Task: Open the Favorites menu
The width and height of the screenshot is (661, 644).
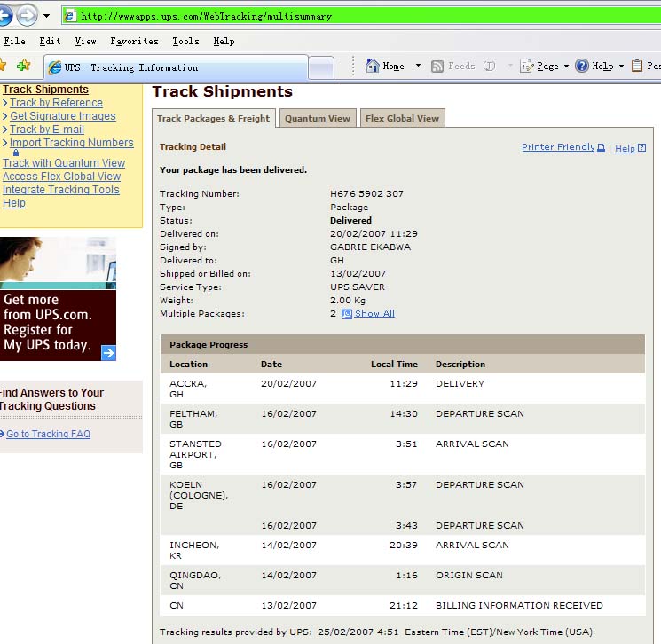Action: (x=134, y=41)
